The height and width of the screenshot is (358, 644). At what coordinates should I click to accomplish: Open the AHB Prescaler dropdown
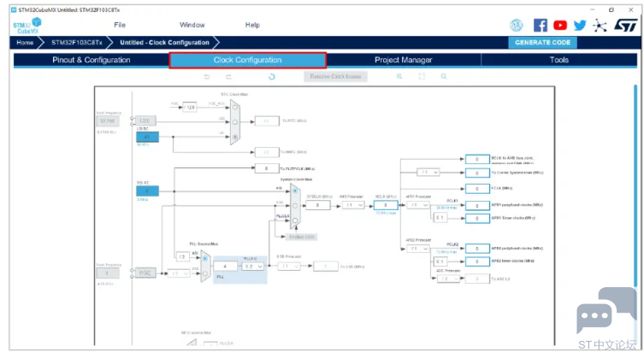point(353,205)
